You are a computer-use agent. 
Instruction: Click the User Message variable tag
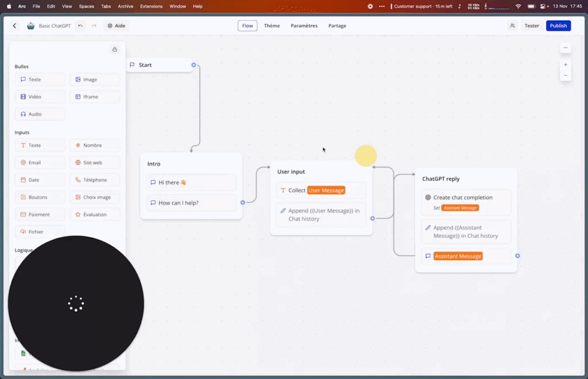[x=327, y=189]
